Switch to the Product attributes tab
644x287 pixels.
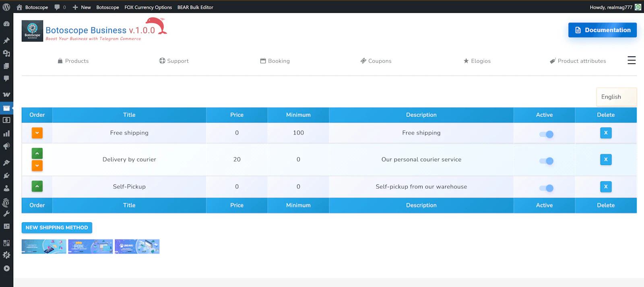point(578,61)
